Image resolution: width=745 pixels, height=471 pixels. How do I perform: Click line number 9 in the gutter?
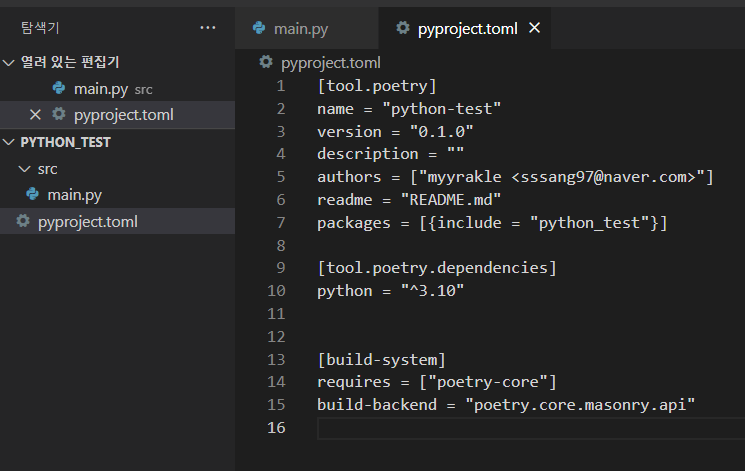tap(280, 268)
